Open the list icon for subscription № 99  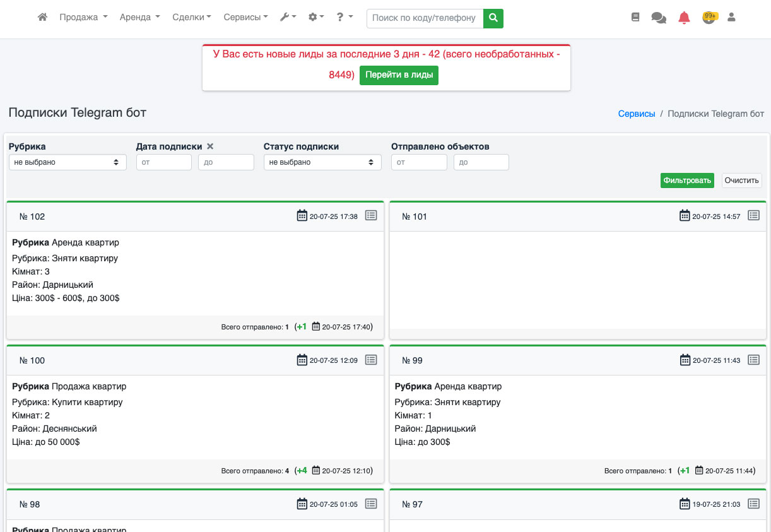[x=753, y=360]
